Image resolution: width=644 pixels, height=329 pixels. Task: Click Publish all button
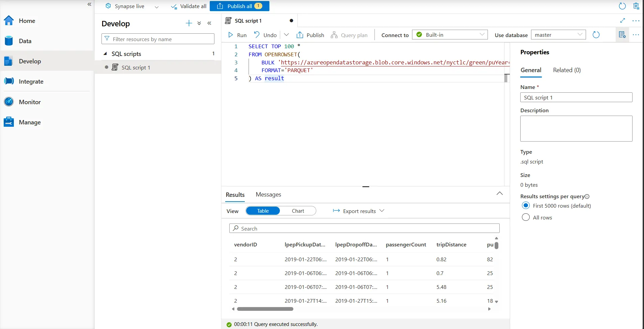point(239,6)
